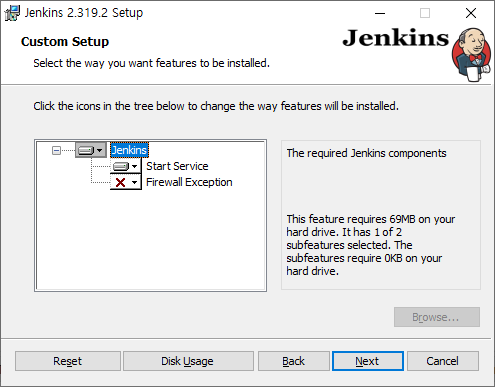Screen dimensions: 495x387
Task: Proceed with the Next button
Action: coord(368,361)
